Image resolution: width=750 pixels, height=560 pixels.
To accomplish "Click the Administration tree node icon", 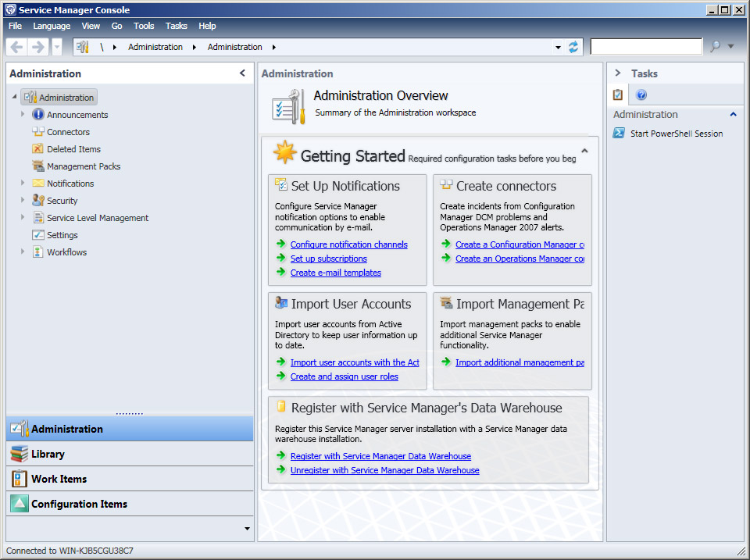I will (x=30, y=97).
